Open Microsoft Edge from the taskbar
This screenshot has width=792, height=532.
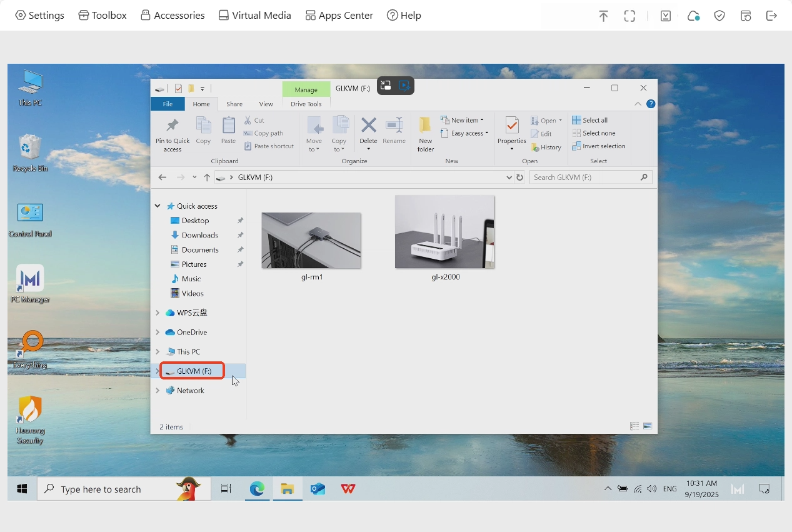(257, 489)
